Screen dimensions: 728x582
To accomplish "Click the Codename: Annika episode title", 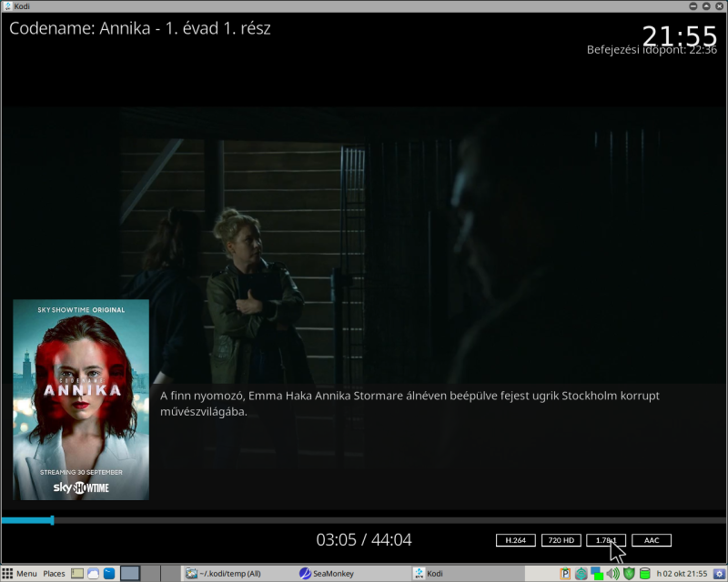I will coord(140,28).
